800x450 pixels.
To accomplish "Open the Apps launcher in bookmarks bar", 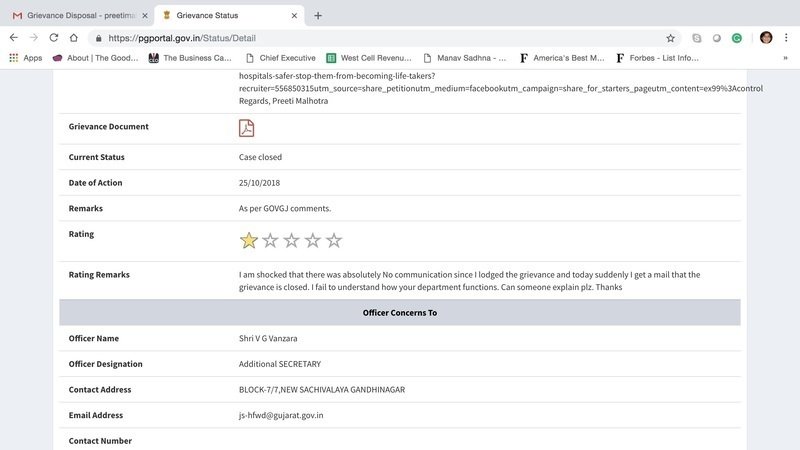I will pyautogui.click(x=25, y=58).
